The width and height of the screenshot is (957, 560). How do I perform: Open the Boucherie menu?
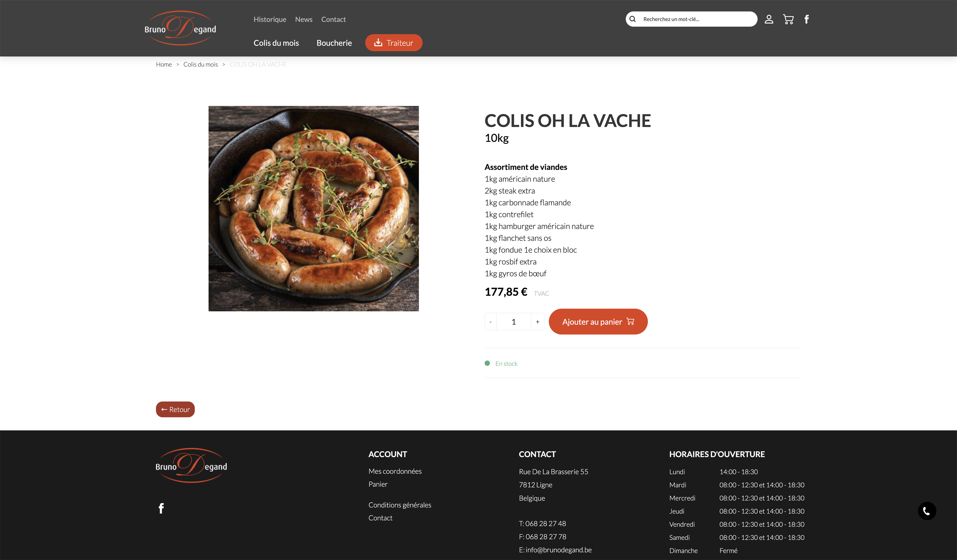(x=334, y=43)
